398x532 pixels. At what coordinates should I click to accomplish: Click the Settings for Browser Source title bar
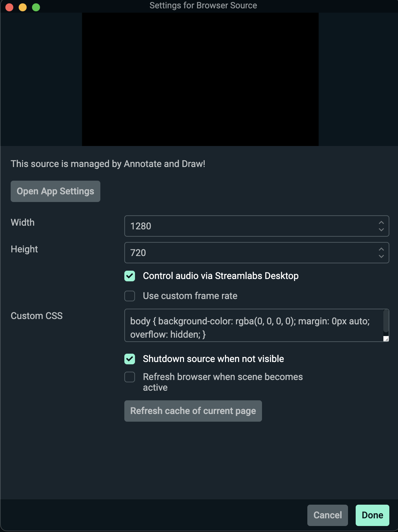coord(203,5)
